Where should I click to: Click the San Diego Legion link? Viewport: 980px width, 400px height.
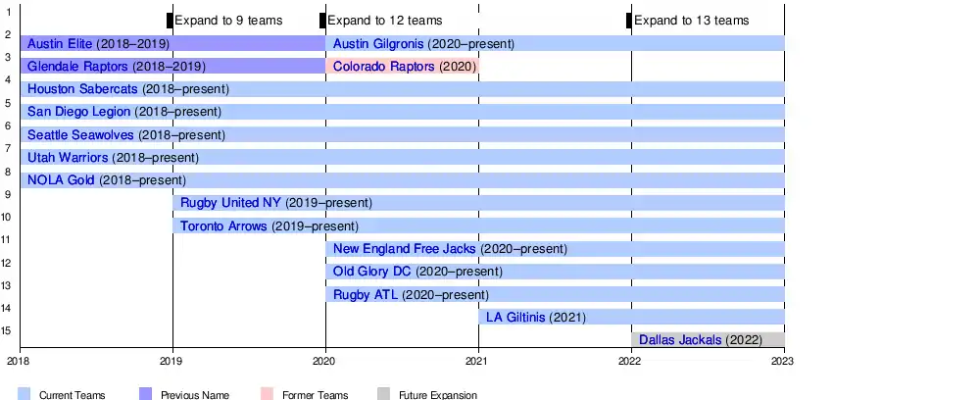tap(78, 112)
